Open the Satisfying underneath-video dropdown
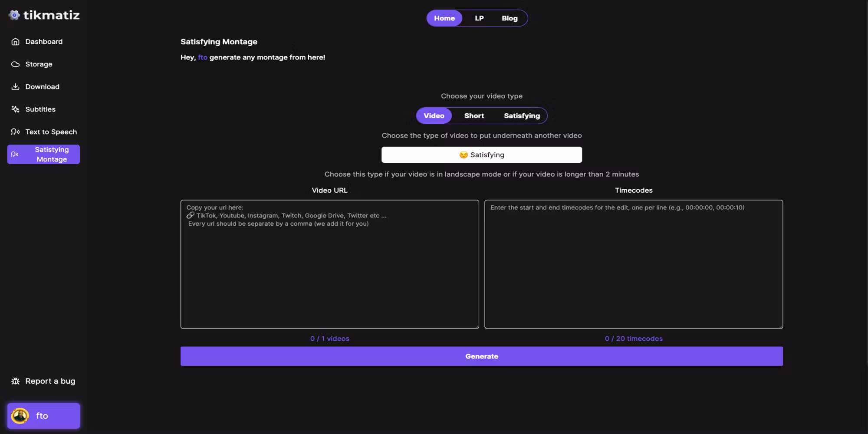The height and width of the screenshot is (434, 868). [481, 155]
